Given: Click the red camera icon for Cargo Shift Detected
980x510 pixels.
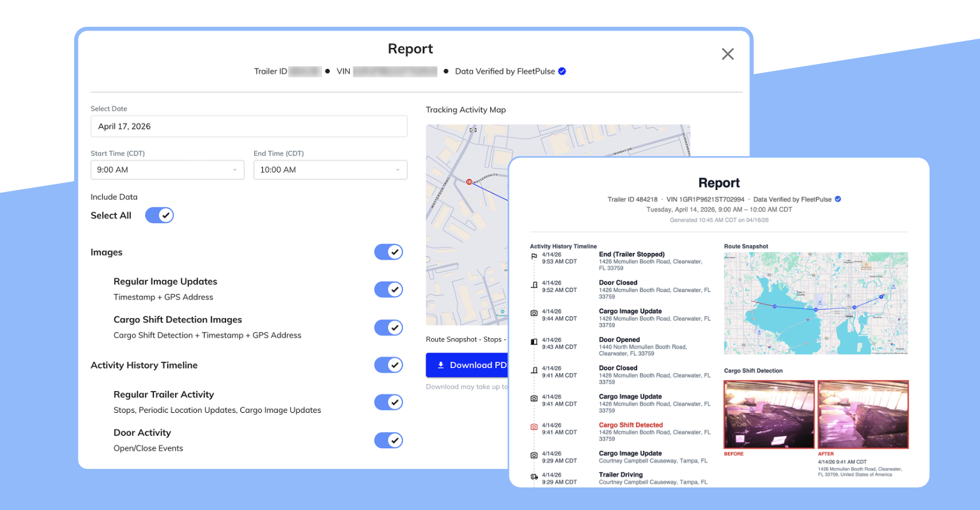Looking at the screenshot, I should click(534, 427).
